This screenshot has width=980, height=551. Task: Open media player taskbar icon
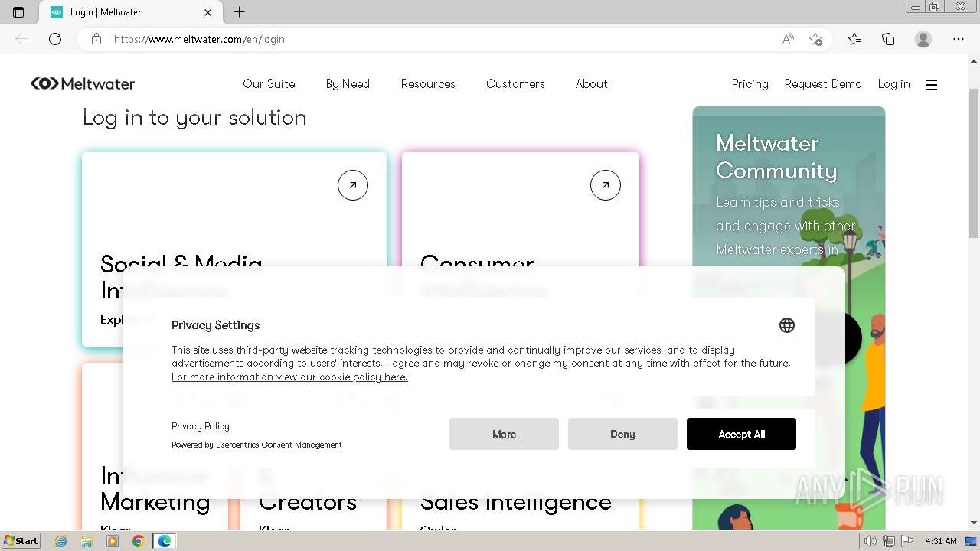[x=113, y=541]
